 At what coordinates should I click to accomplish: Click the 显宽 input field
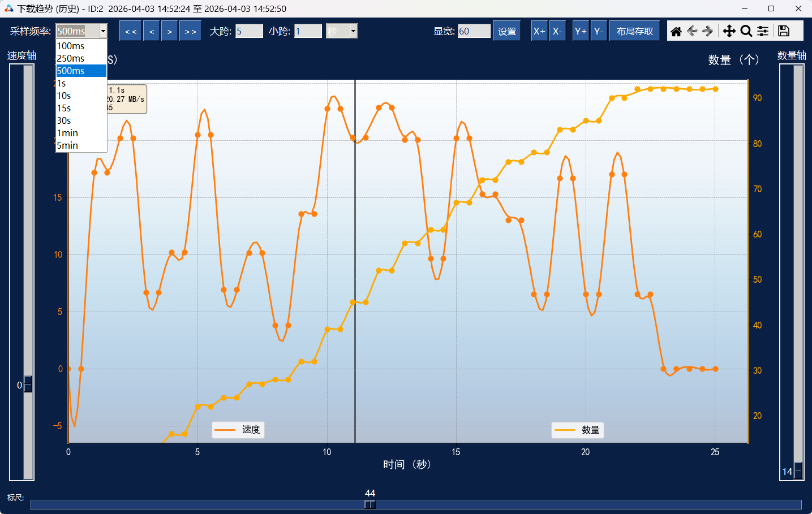pos(474,31)
